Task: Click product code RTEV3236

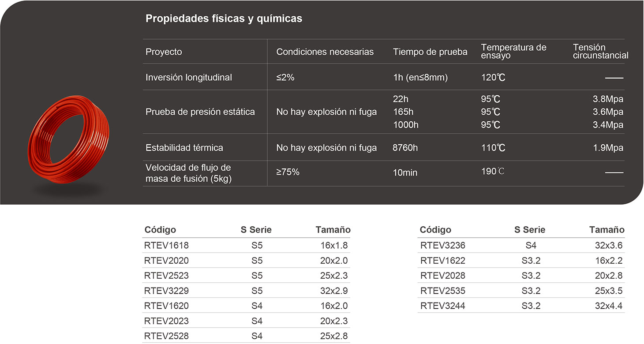Action: 442,246
